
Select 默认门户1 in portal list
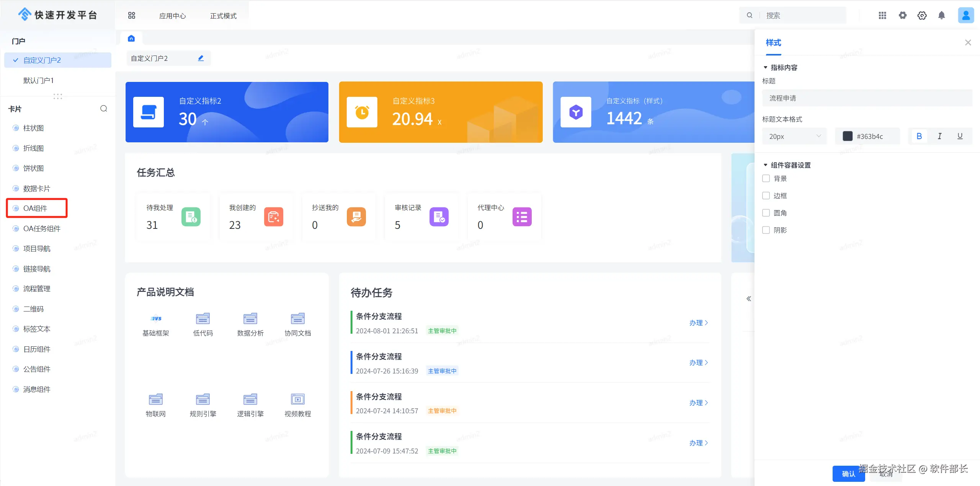38,80
